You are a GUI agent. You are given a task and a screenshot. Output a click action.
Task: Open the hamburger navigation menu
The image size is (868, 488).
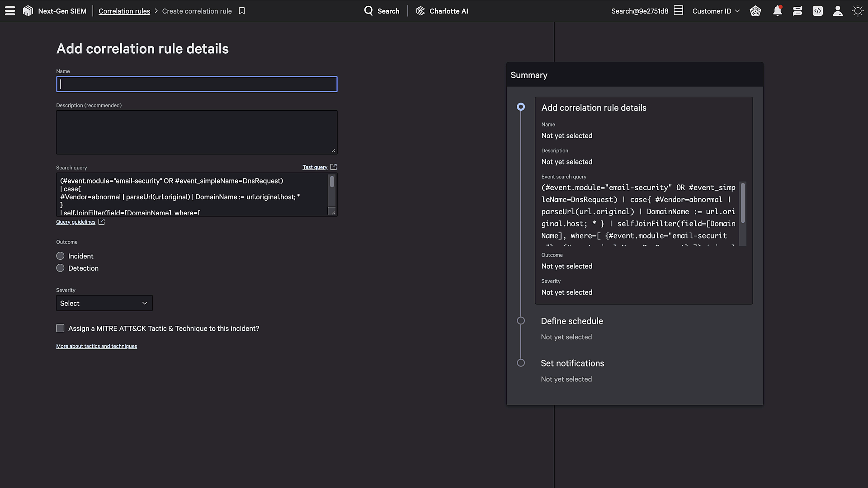(x=10, y=11)
